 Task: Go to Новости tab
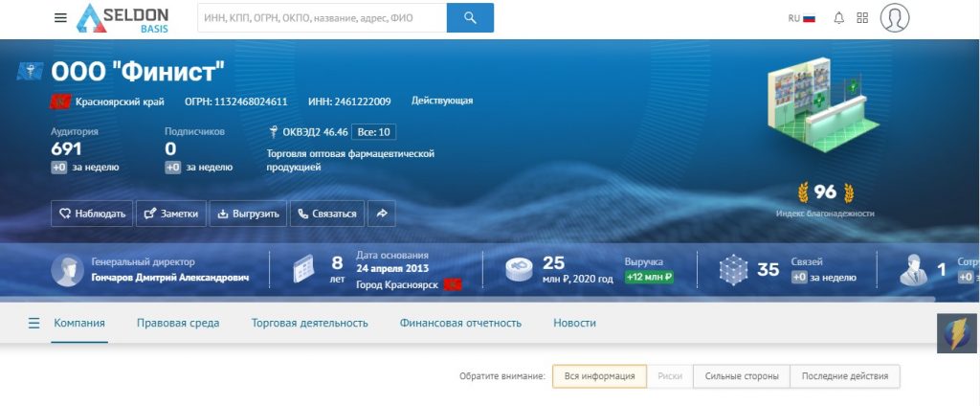[x=574, y=324]
